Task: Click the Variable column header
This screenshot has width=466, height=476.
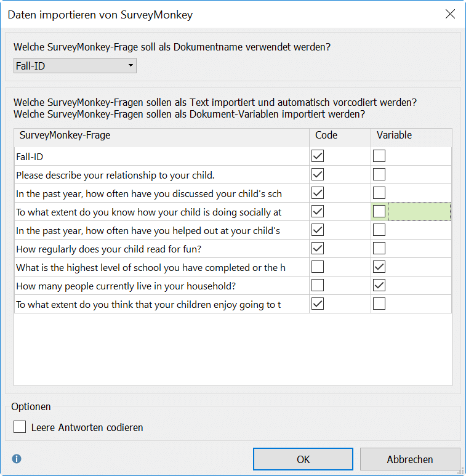Action: click(x=411, y=138)
